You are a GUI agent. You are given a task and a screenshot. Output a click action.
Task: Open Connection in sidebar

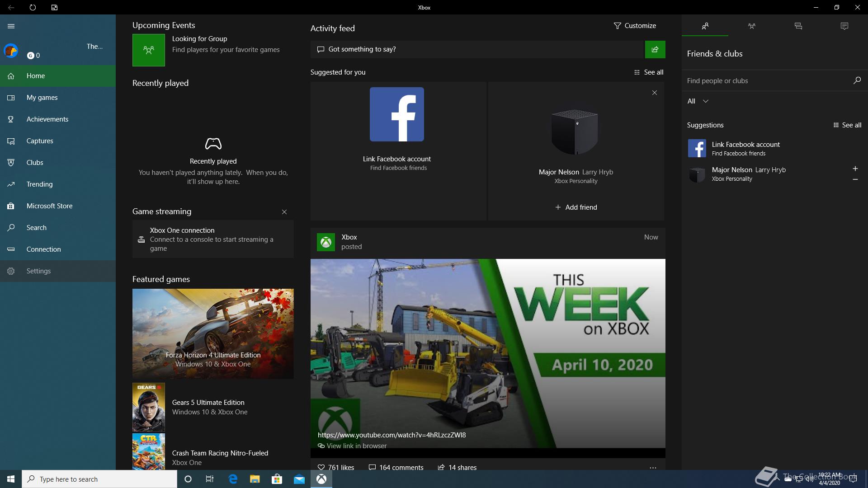click(58, 249)
